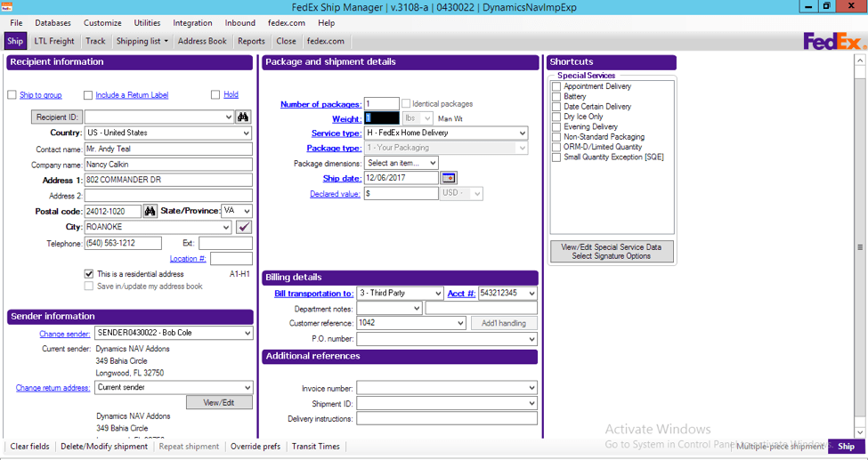Enable Date Certain Delivery option
This screenshot has width=868, height=460.
point(557,106)
